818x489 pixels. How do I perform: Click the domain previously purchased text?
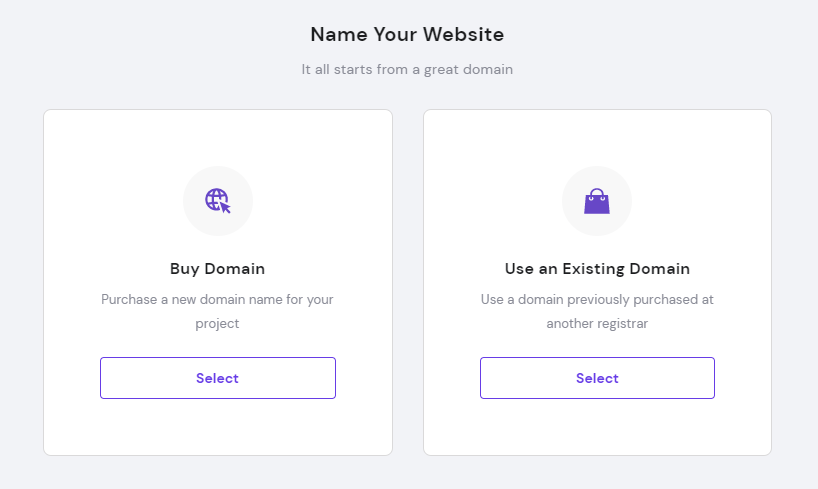tap(597, 299)
